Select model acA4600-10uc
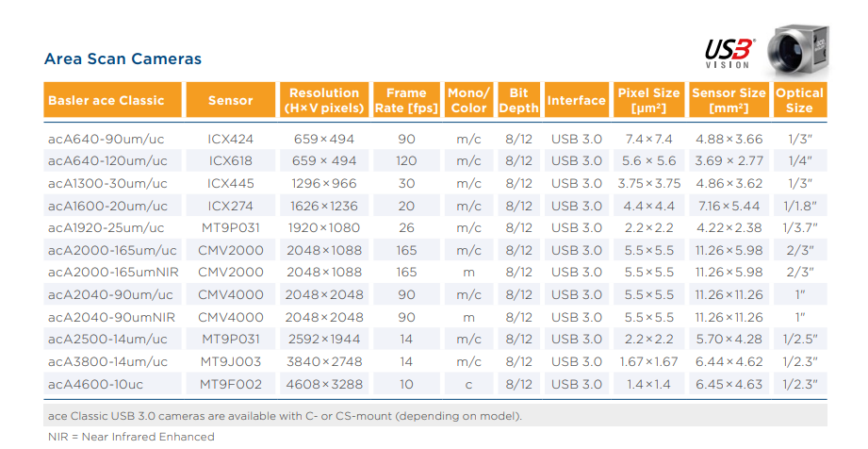 (96, 384)
